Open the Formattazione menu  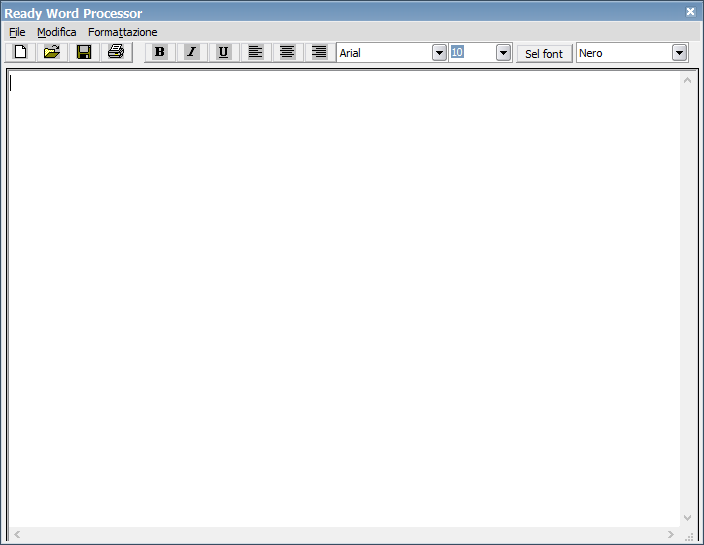point(123,32)
